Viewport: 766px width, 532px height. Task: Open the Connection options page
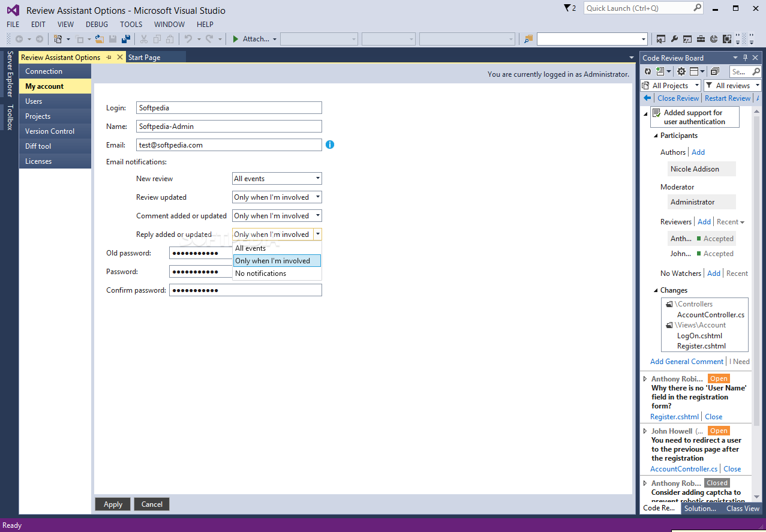(55, 71)
